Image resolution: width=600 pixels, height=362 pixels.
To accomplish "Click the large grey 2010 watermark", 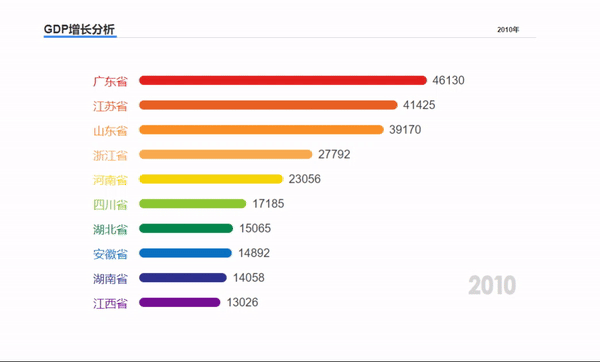I will click(x=492, y=285).
